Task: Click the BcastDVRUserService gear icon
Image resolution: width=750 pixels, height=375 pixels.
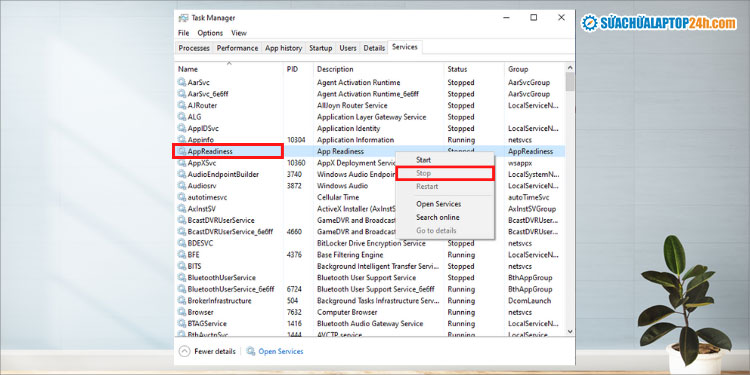Action: coord(182,220)
